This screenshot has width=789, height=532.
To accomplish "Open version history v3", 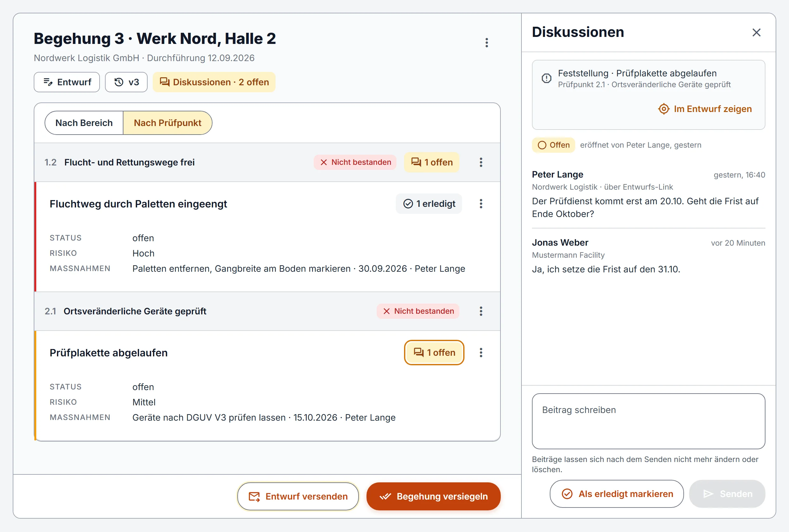I will (126, 82).
